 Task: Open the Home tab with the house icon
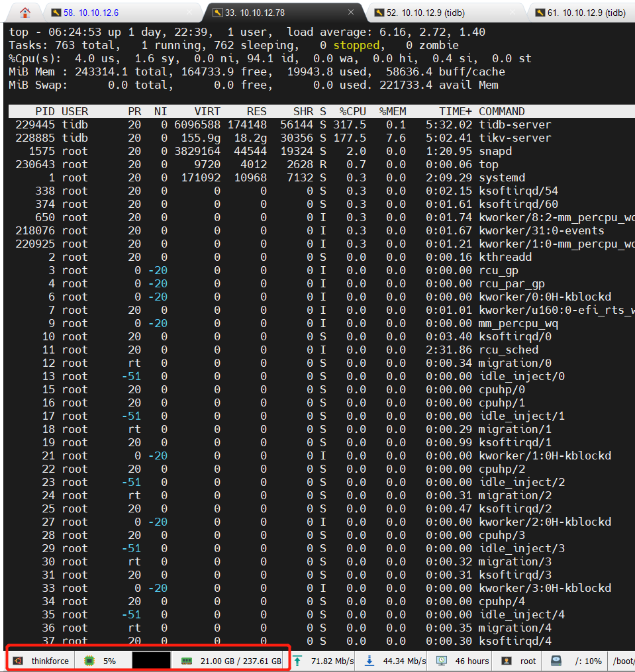[25, 13]
